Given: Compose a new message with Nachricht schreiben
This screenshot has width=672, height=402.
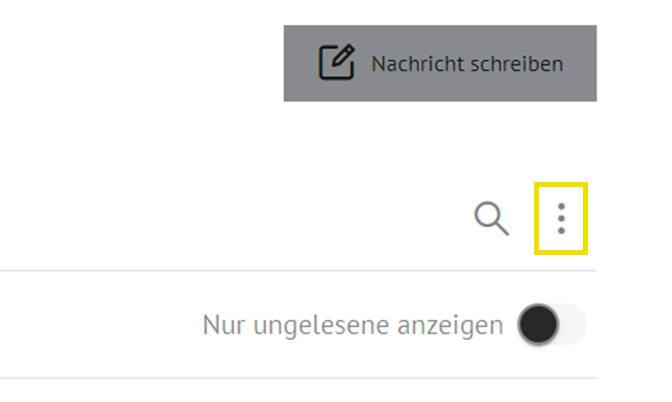Looking at the screenshot, I should point(440,63).
